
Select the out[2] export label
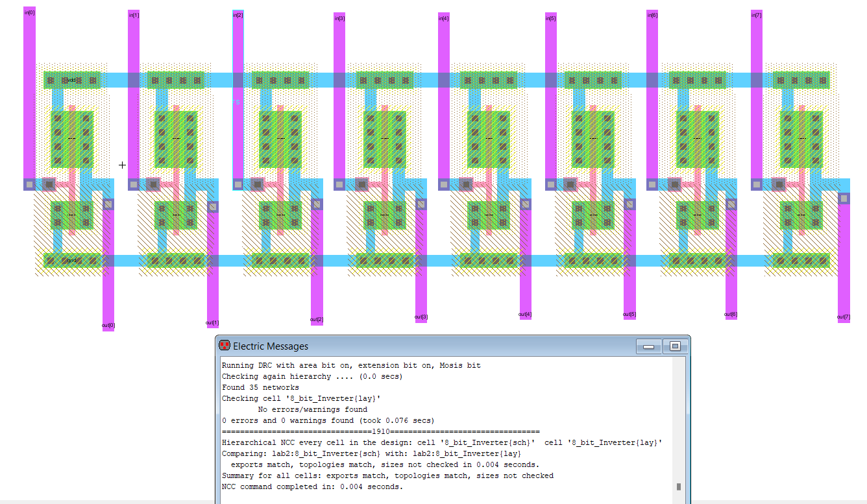click(x=317, y=320)
